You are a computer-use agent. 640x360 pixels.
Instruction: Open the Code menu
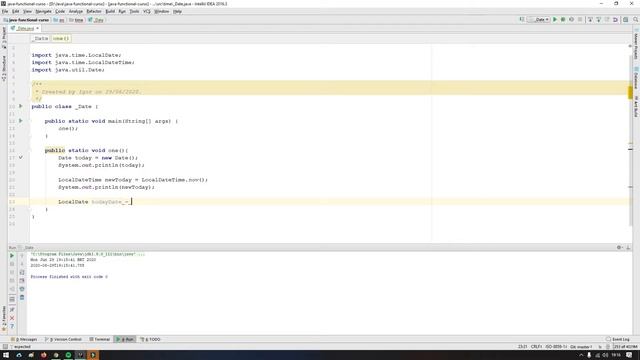[60, 11]
